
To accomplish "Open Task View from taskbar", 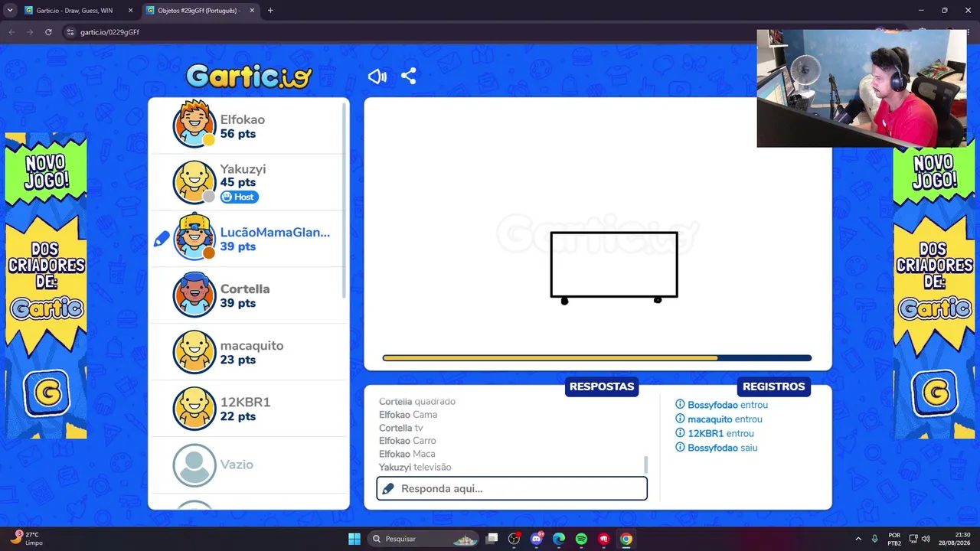I will coord(492,539).
